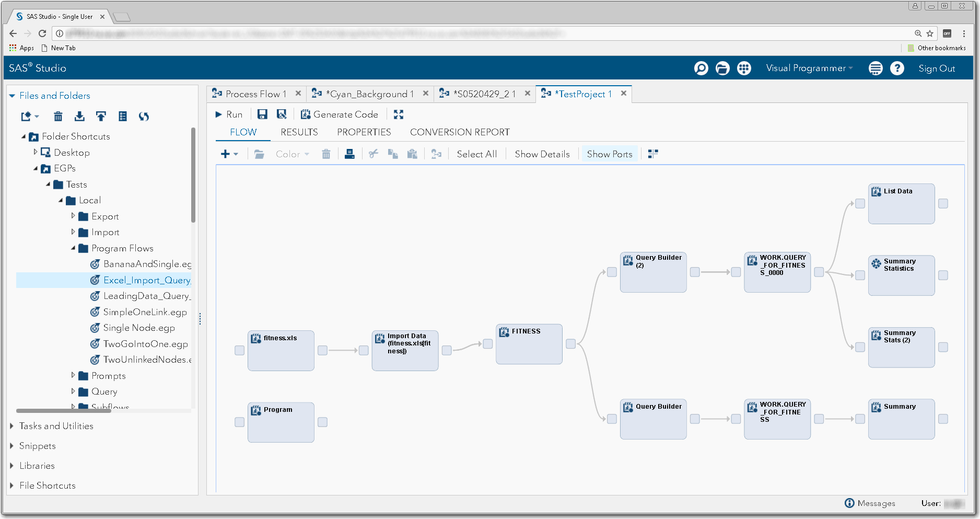980x519 pixels.
Task: Toggle Show Details in the flow toolbar
Action: 542,154
